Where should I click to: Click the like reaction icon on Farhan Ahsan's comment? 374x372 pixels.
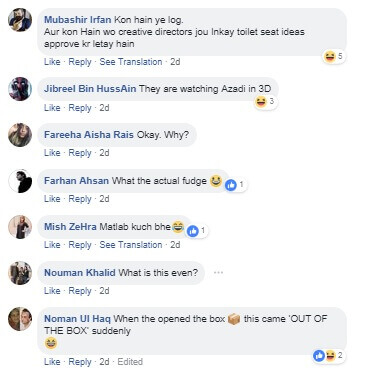[231, 185]
